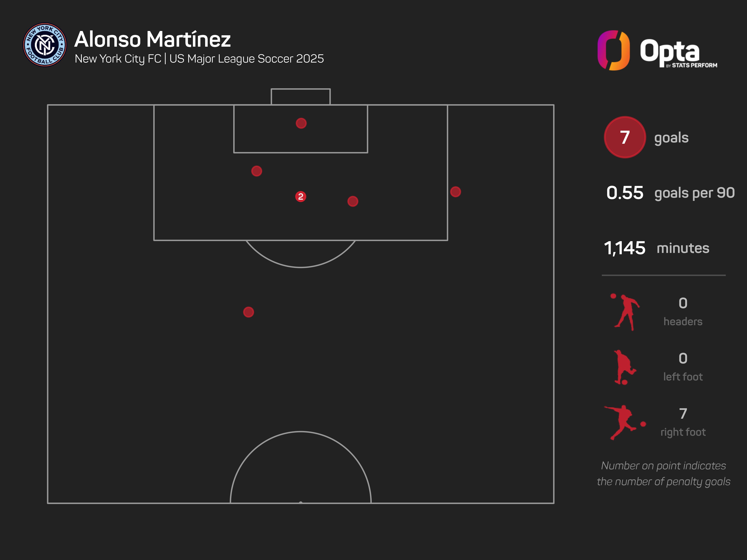Click the goal dot outside the penalty area

pos(249,312)
